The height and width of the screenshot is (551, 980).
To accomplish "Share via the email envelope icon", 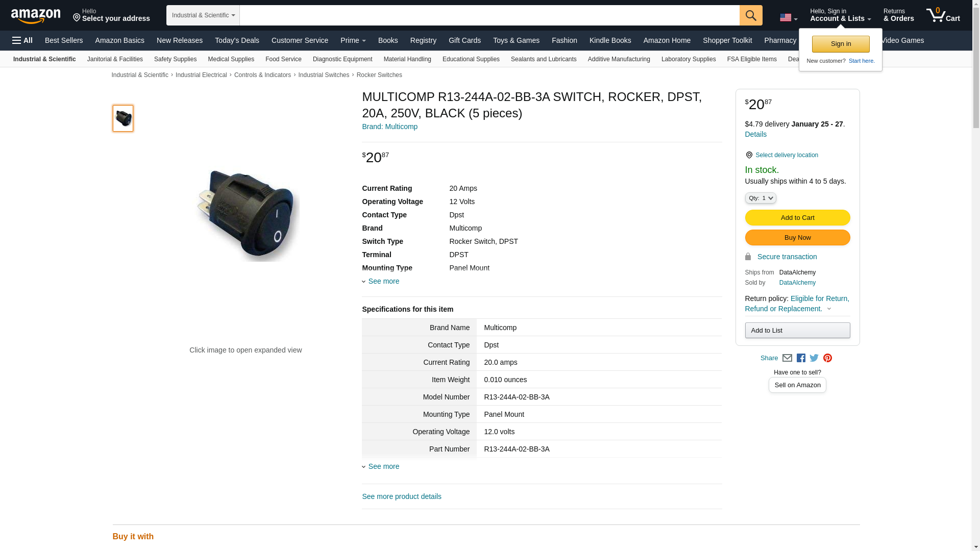I will pyautogui.click(x=787, y=358).
